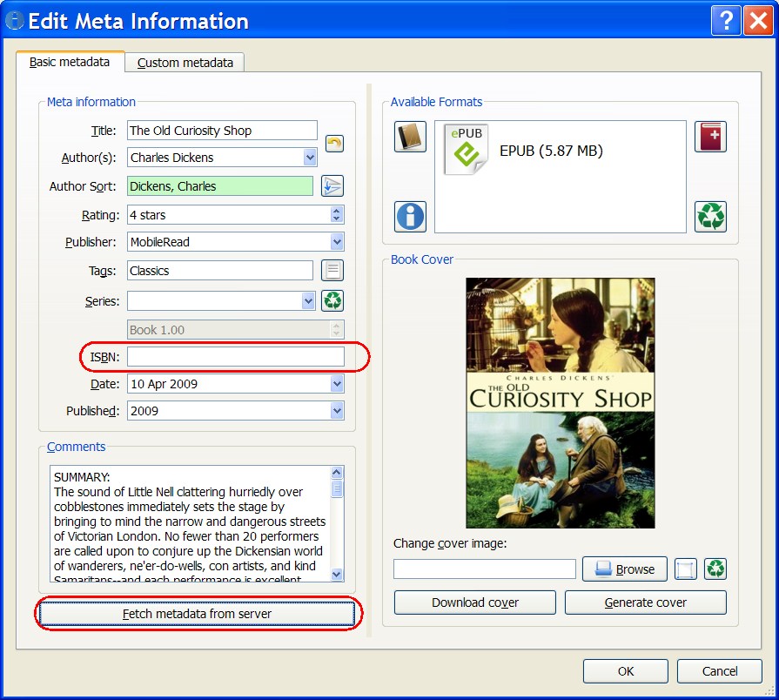Click the Generate cover button
The width and height of the screenshot is (779, 700).
[x=645, y=602]
